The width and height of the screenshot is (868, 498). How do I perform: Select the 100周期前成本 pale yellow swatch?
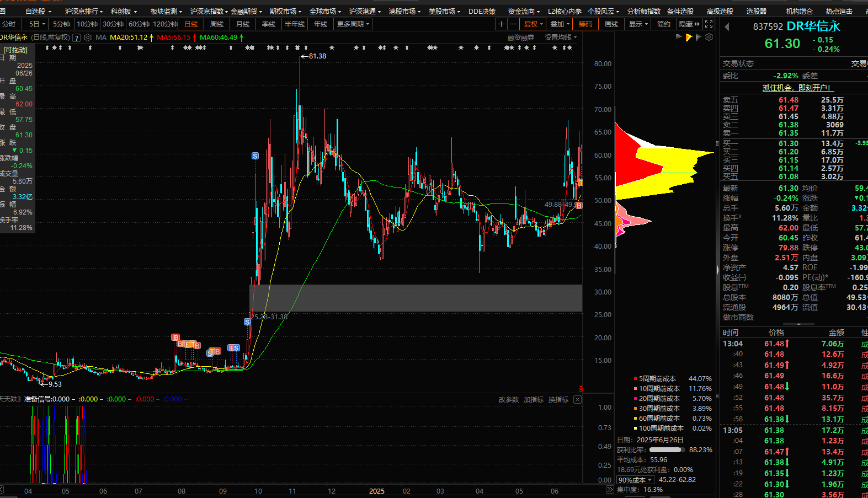pos(635,429)
